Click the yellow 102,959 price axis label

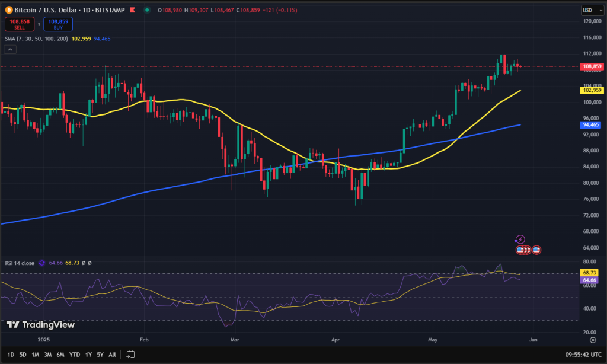pos(592,90)
